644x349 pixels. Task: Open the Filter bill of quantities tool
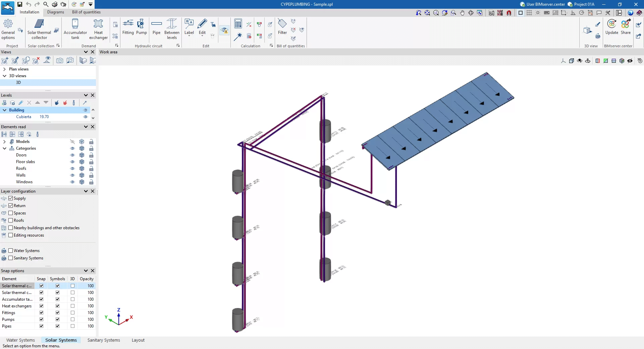(282, 27)
